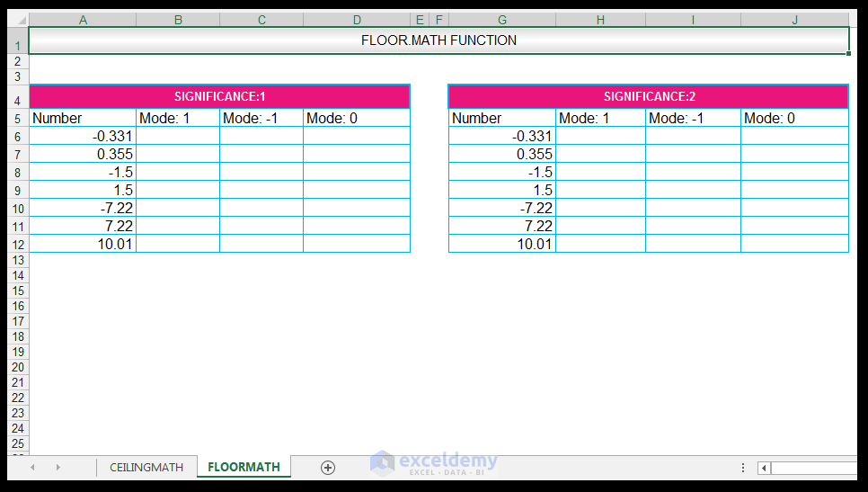868x492 pixels.
Task: Select row 1 header
Action: [x=18, y=41]
